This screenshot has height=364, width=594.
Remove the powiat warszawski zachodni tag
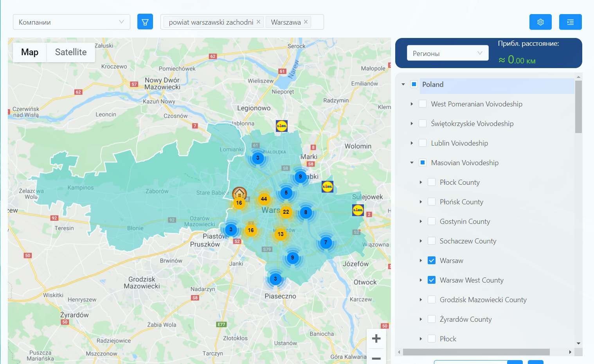click(x=258, y=22)
